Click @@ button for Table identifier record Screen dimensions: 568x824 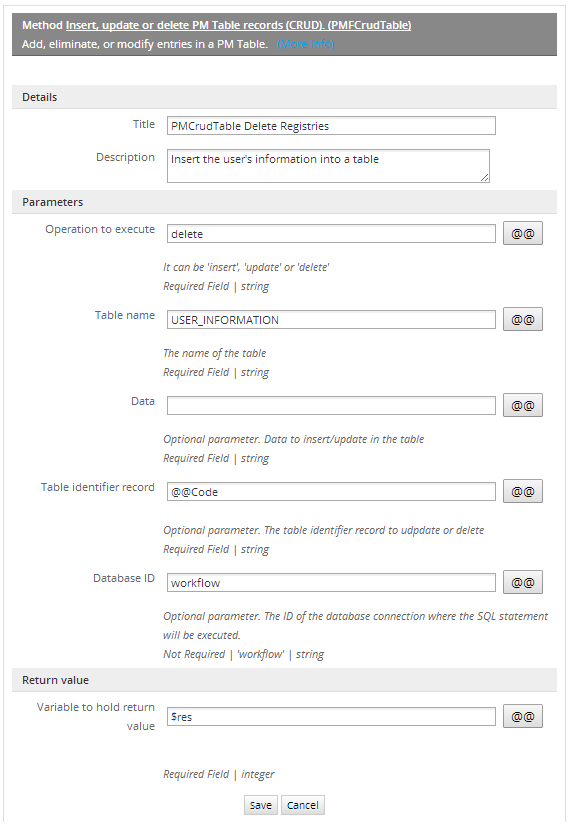(523, 491)
